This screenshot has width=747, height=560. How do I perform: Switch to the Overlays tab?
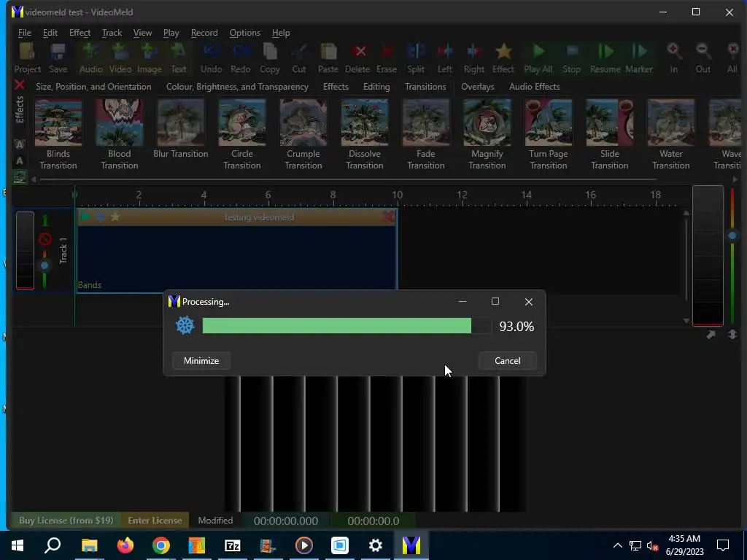coord(477,87)
